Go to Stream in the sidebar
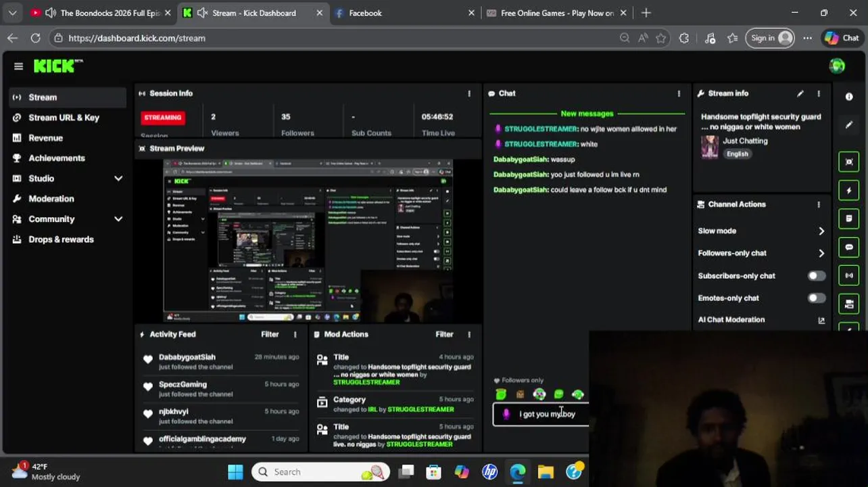Image resolution: width=868 pixels, height=487 pixels. [68, 97]
